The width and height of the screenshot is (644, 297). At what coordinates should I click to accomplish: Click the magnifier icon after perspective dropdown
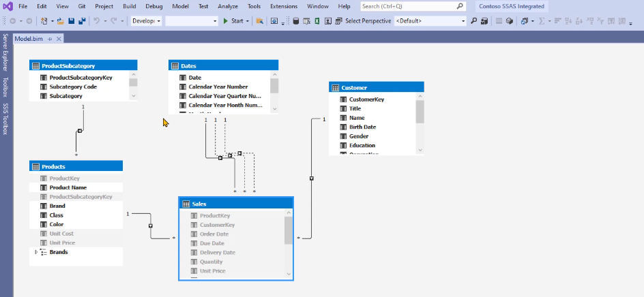473,21
